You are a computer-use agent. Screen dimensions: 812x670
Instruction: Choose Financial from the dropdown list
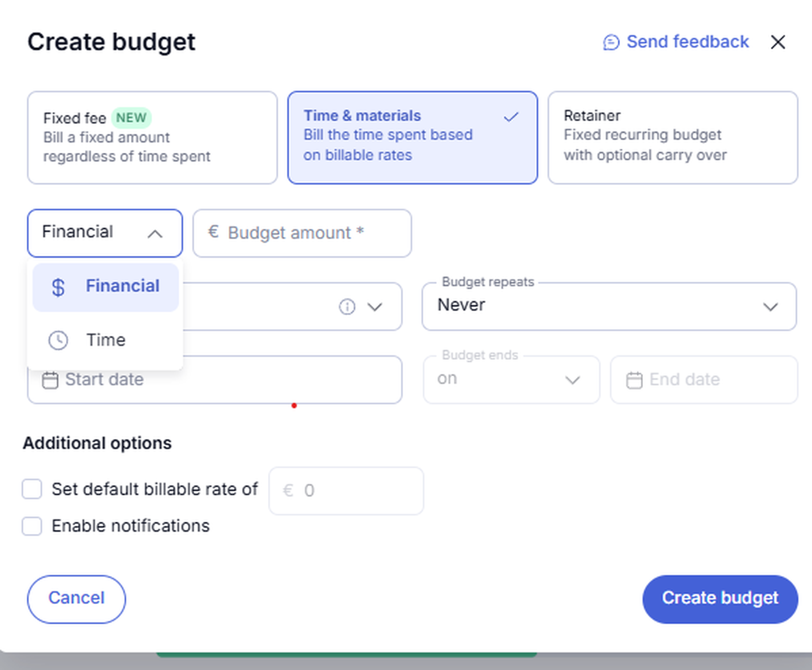(x=122, y=287)
